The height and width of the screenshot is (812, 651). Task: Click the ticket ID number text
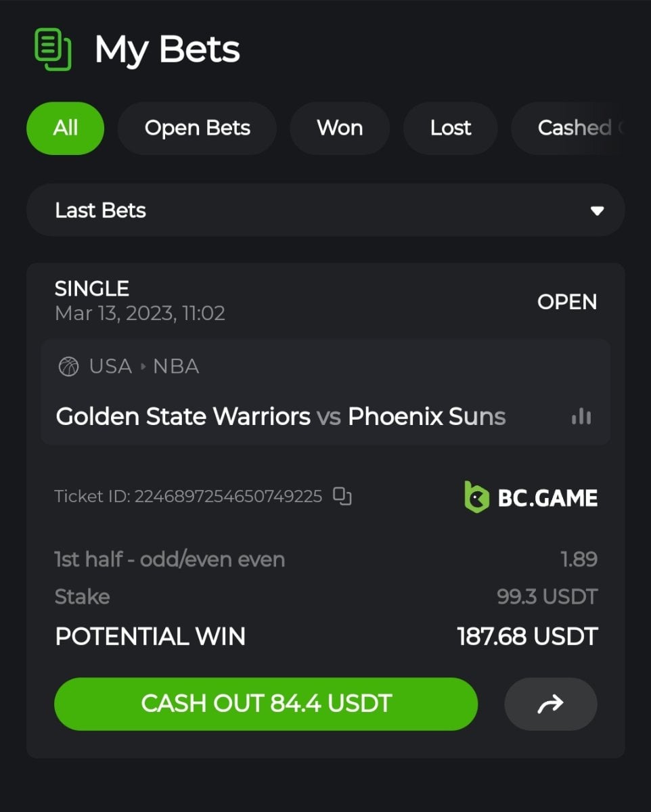coord(228,497)
